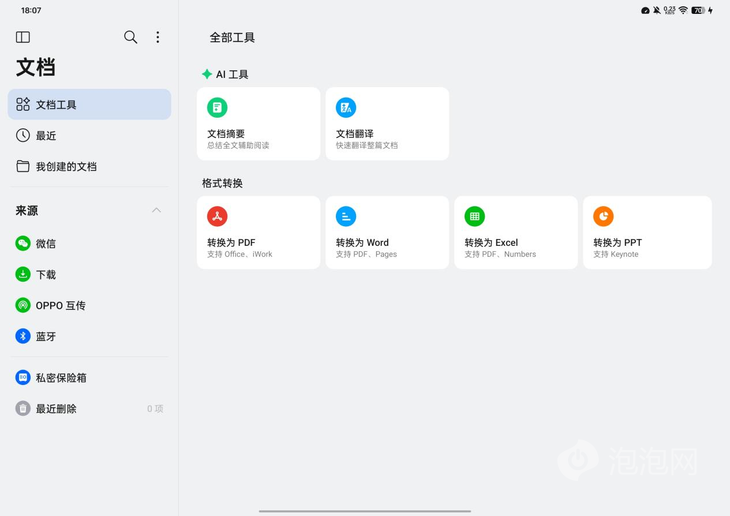Screen dimensions: 730x516
Task: Select the 转换为 Word tool
Action: pos(387,233)
